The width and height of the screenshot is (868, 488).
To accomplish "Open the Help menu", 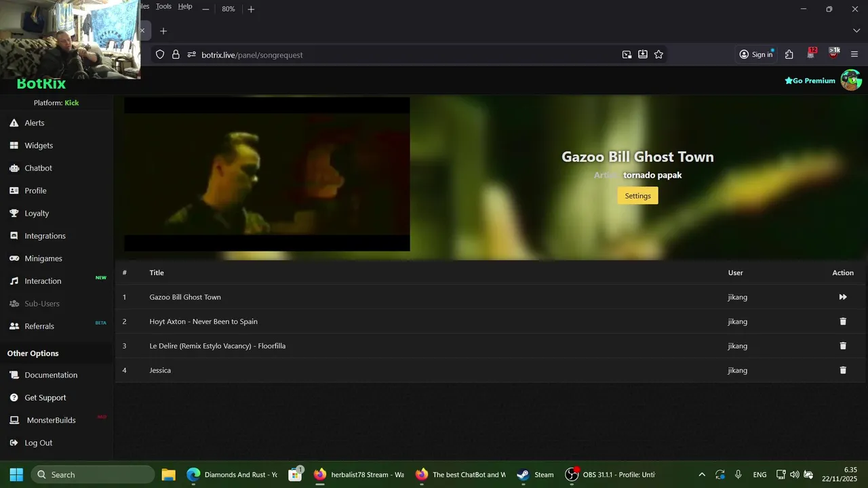I will coord(185,7).
